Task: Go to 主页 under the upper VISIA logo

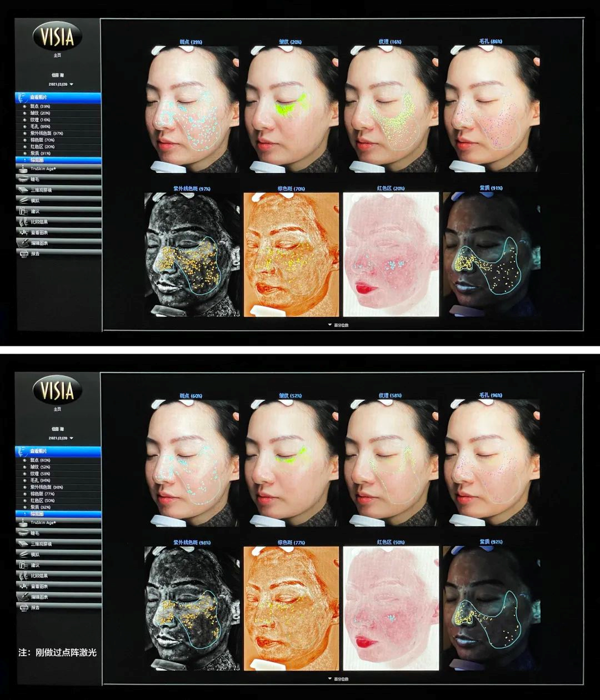Action: (57, 56)
